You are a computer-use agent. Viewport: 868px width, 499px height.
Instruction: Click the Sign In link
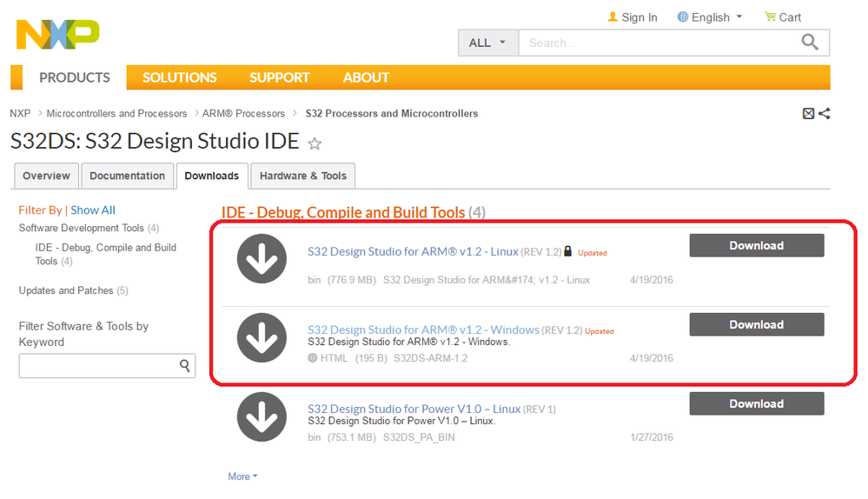click(x=639, y=17)
